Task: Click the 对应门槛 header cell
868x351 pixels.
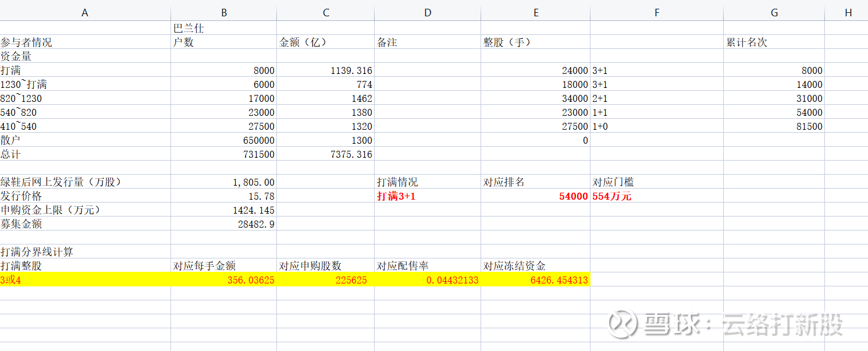Action: tap(657, 182)
